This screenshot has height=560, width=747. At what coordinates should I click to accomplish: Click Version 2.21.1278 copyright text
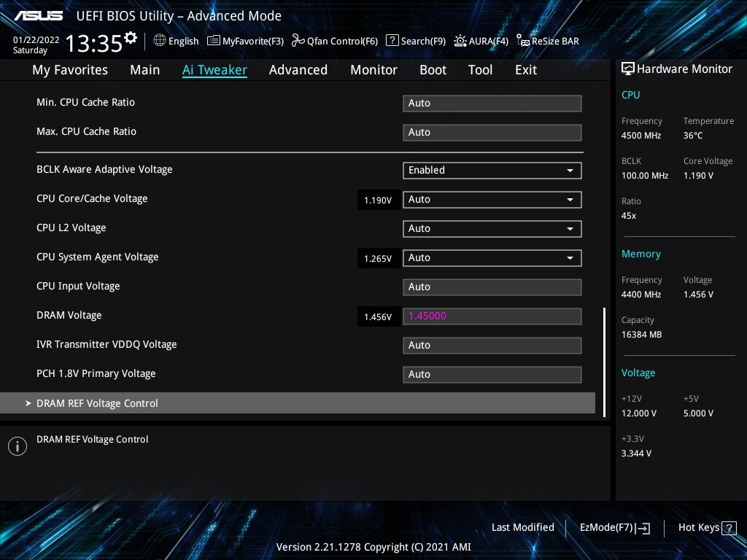coord(373,547)
